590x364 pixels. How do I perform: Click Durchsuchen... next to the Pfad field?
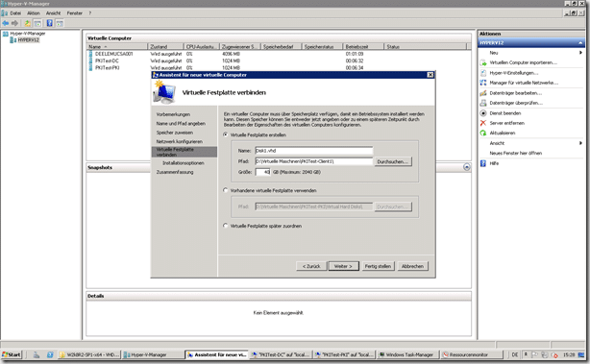coord(393,161)
